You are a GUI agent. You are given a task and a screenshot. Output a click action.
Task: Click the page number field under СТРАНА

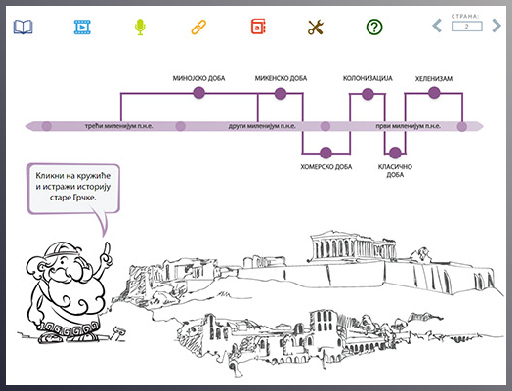[x=467, y=26]
